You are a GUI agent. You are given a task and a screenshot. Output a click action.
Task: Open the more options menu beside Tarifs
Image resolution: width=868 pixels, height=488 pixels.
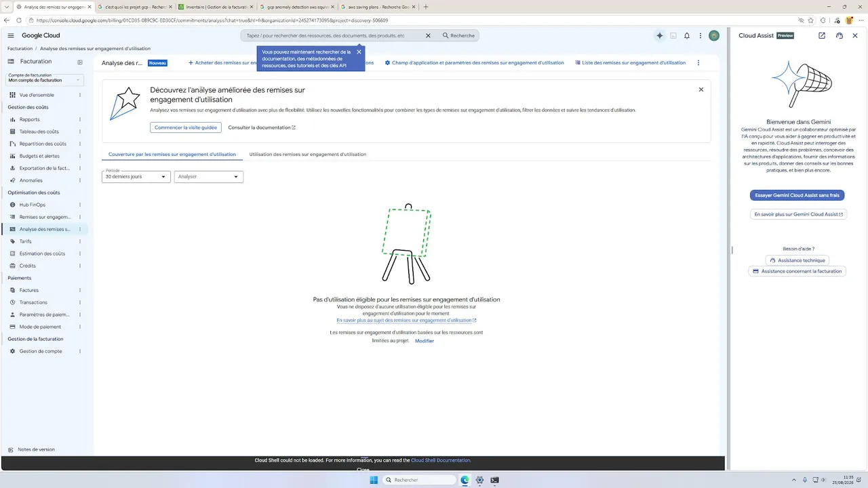point(80,241)
